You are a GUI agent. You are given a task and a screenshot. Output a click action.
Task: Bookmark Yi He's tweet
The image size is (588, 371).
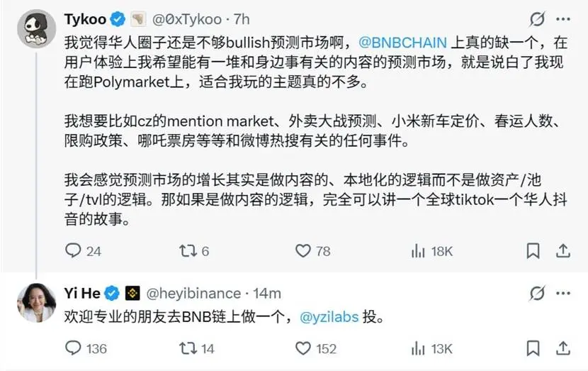click(531, 348)
